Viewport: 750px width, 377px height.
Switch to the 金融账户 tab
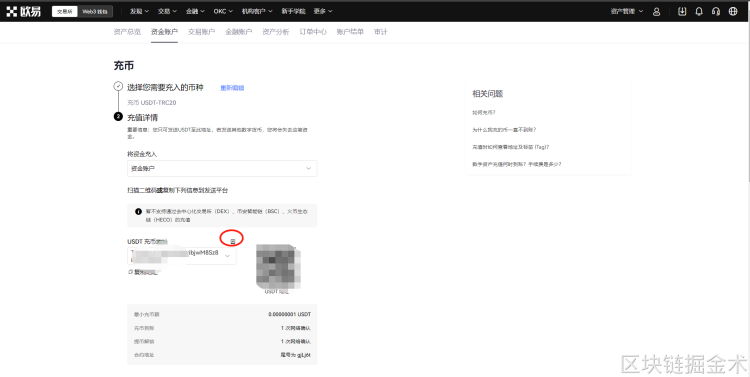[x=238, y=32]
